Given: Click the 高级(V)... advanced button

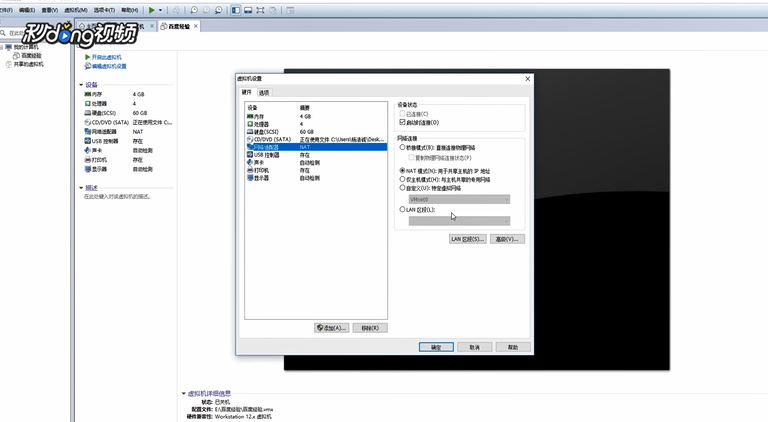Looking at the screenshot, I should pyautogui.click(x=507, y=239).
